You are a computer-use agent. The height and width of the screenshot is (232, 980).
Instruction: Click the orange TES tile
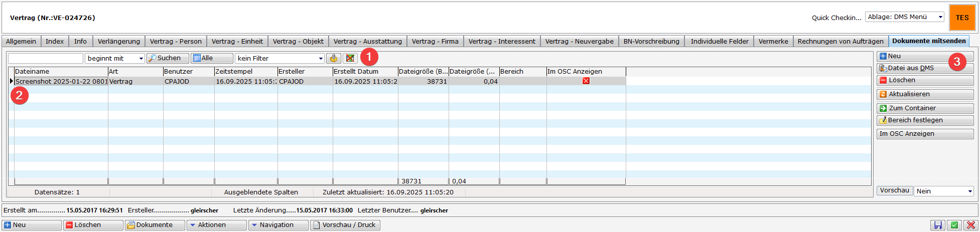962,18
